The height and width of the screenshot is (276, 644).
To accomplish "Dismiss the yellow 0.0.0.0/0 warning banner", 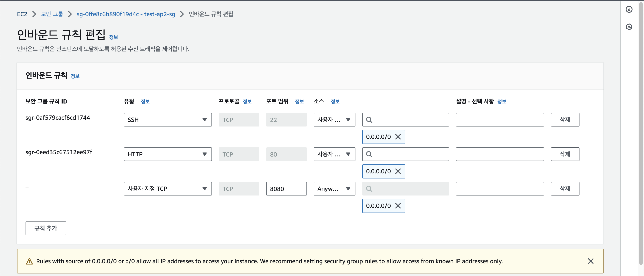I will 590,261.
